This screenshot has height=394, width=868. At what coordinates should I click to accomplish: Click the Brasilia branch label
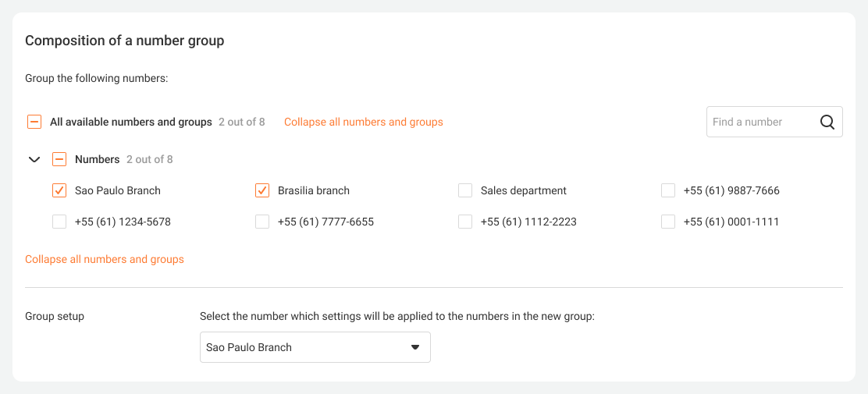(314, 190)
